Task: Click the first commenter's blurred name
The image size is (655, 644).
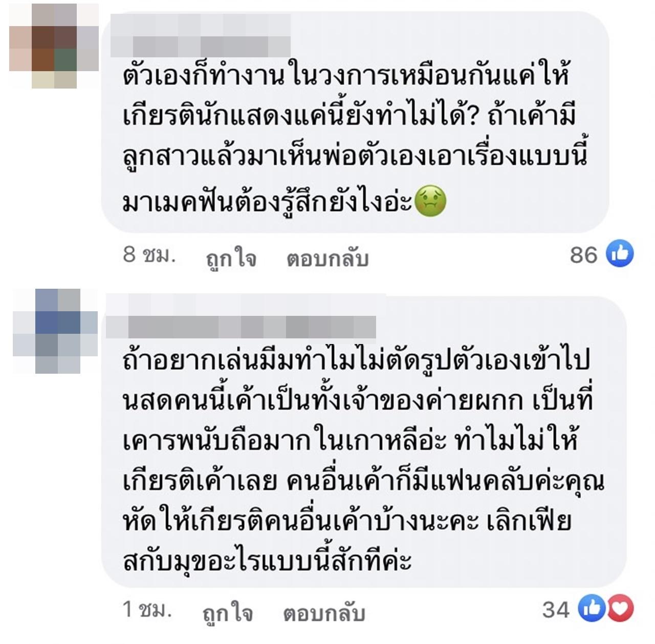Action: point(201,36)
